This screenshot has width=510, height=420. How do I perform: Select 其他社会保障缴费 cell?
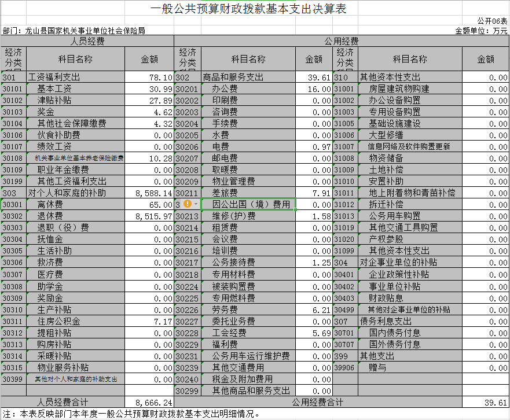(75, 124)
